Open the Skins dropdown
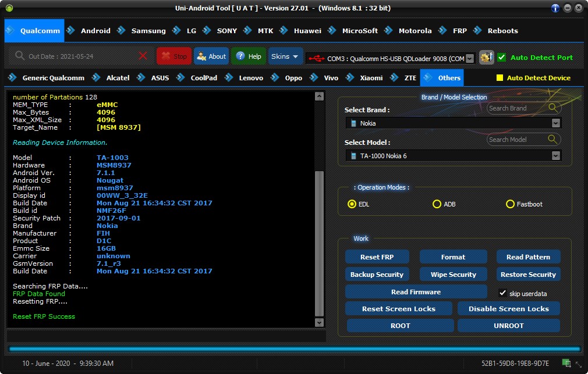 coord(285,56)
